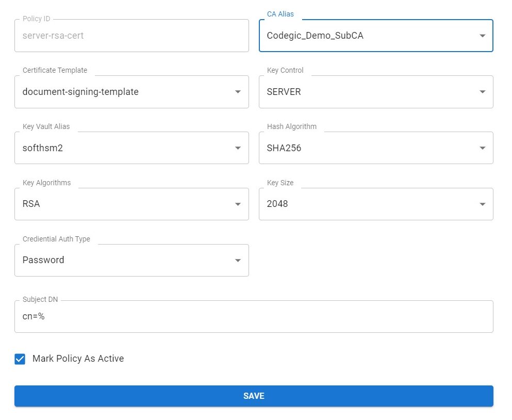Expand the Crediential Auth Type dropdown

[237, 260]
